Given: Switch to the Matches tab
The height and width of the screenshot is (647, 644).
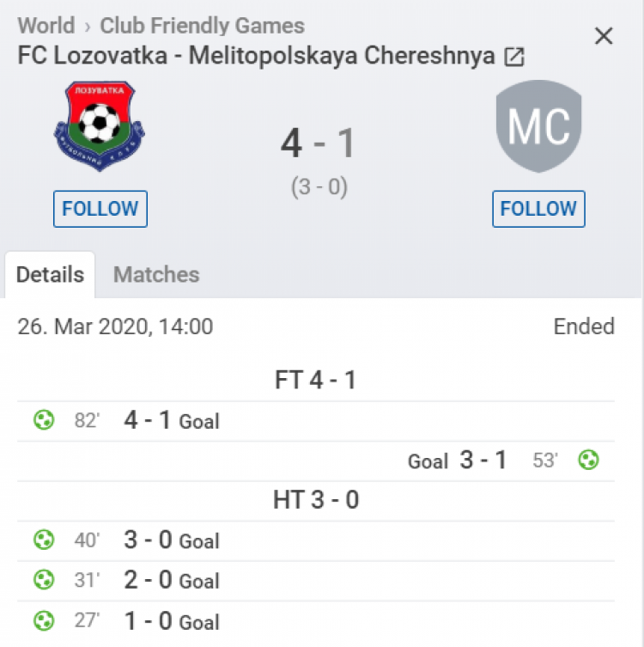Looking at the screenshot, I should [x=156, y=275].
